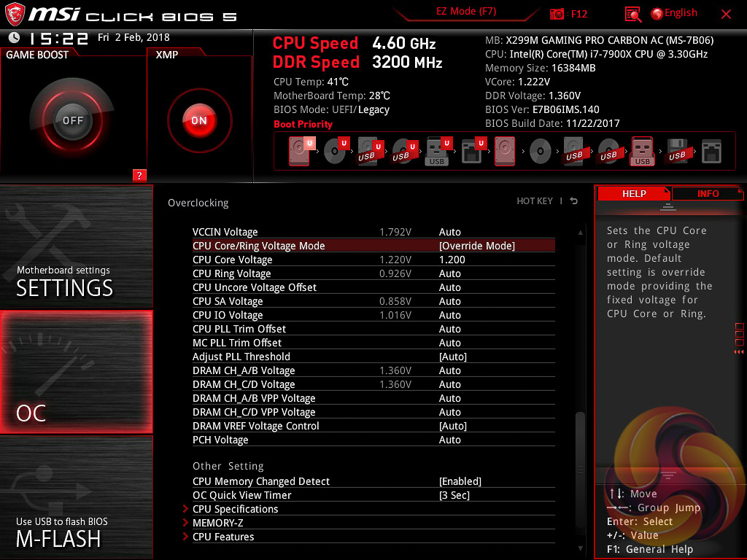Expand the CPU Features submenu

223,537
